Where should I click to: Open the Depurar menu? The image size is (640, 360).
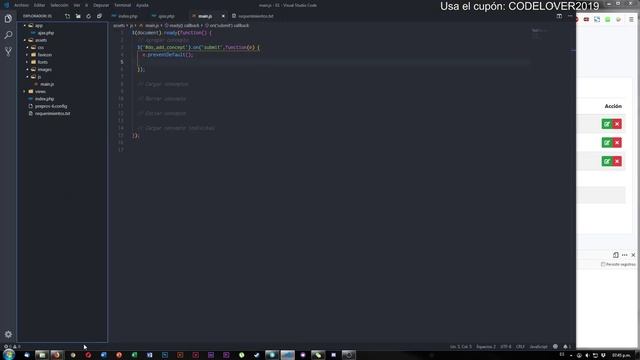pyautogui.click(x=101, y=5)
